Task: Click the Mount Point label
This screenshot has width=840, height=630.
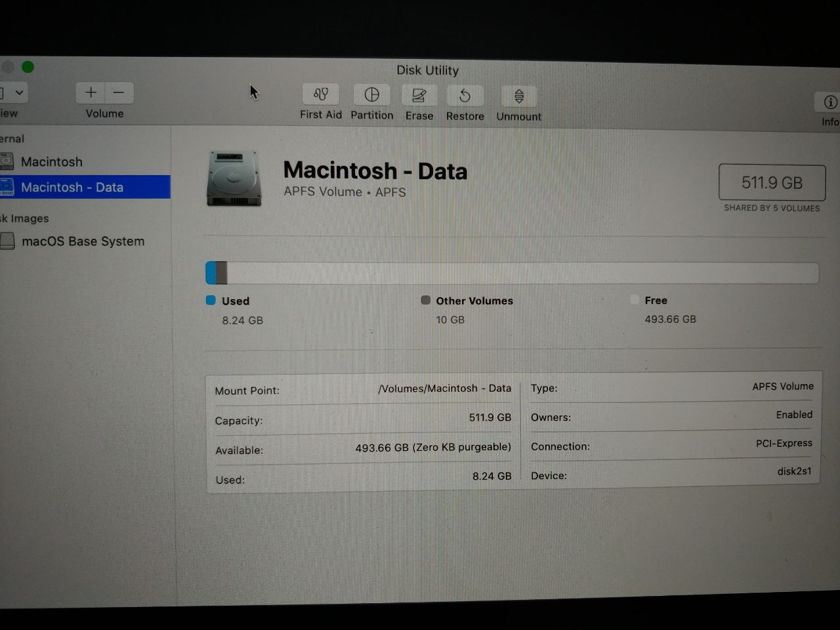Action: click(247, 390)
